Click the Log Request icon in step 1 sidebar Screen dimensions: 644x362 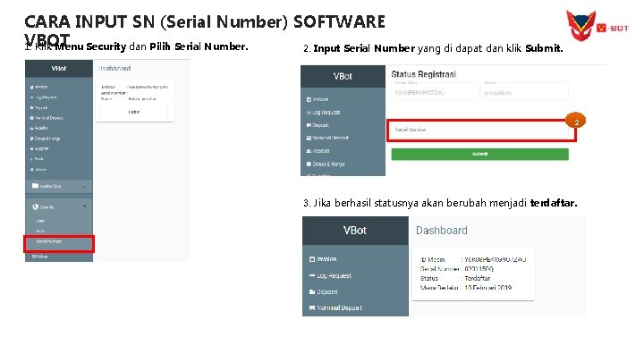click(31, 97)
